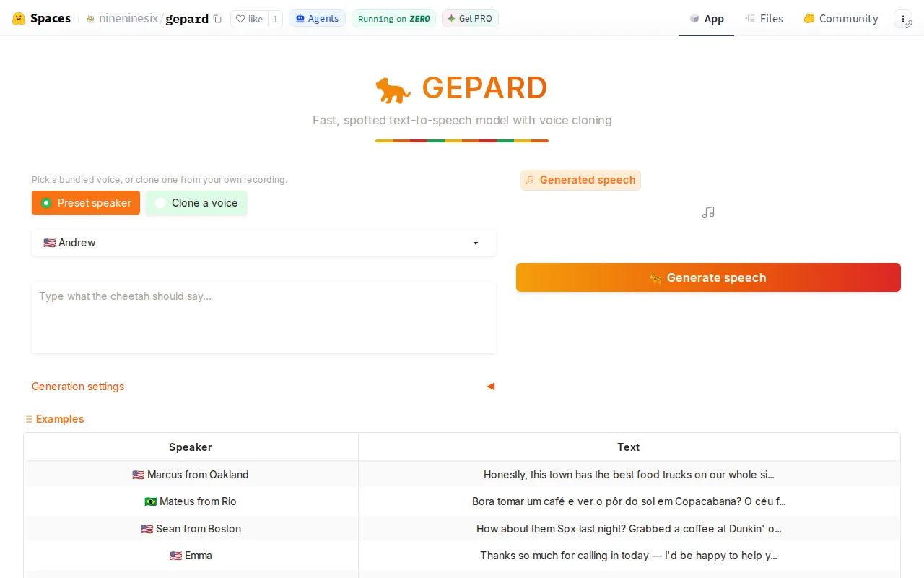Click the Thanks for calling example text
This screenshot has height=578, width=924.
629,556
